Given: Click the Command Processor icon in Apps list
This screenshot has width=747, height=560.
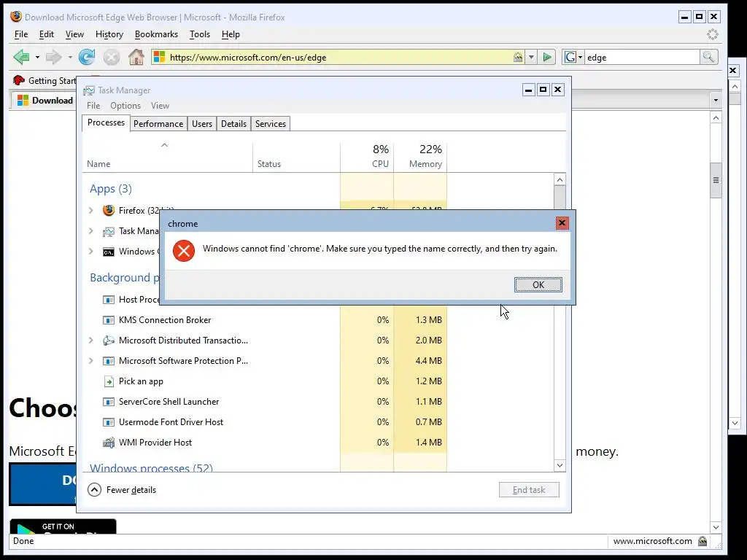Looking at the screenshot, I should (x=109, y=252).
